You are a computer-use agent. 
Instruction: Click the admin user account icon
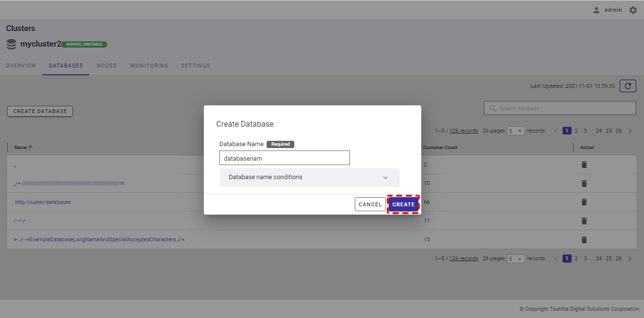pyautogui.click(x=596, y=10)
